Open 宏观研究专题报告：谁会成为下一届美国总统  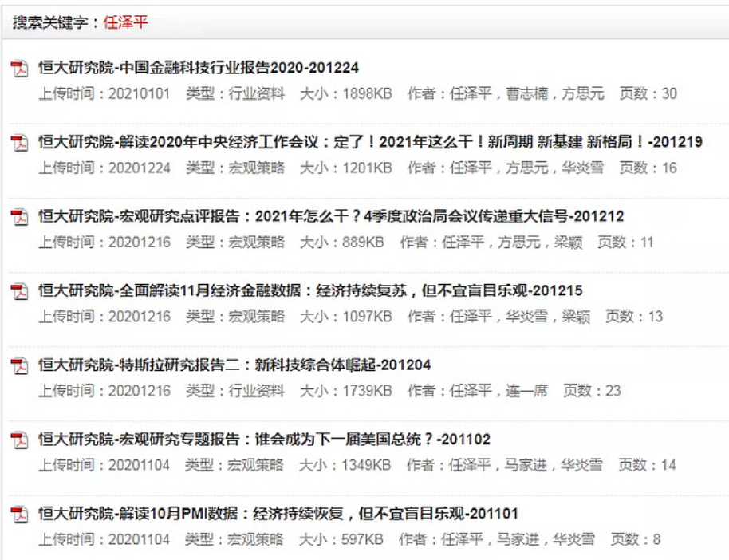pyautogui.click(x=264, y=439)
